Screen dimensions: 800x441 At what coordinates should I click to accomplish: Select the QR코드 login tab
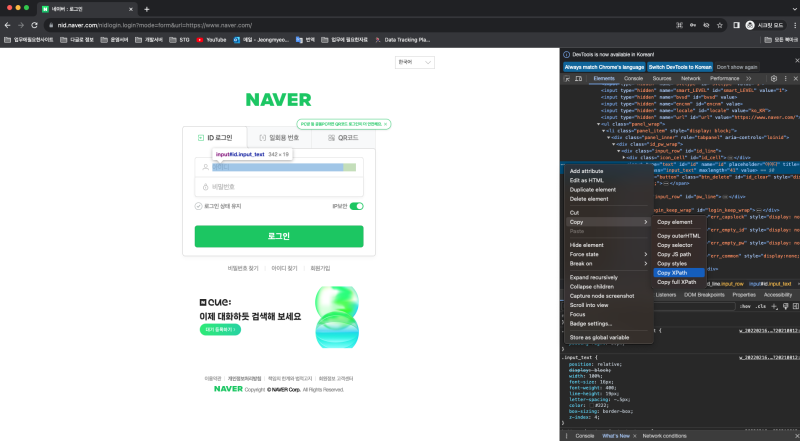[343, 138]
